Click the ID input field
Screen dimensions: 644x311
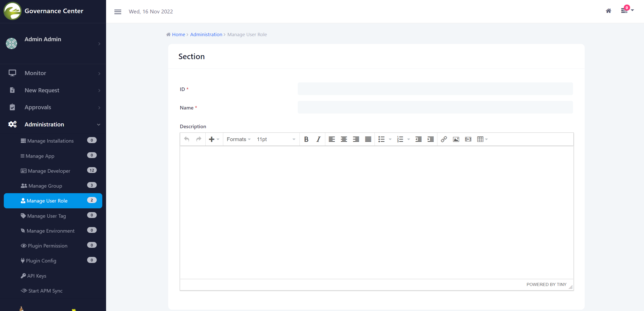click(x=435, y=89)
